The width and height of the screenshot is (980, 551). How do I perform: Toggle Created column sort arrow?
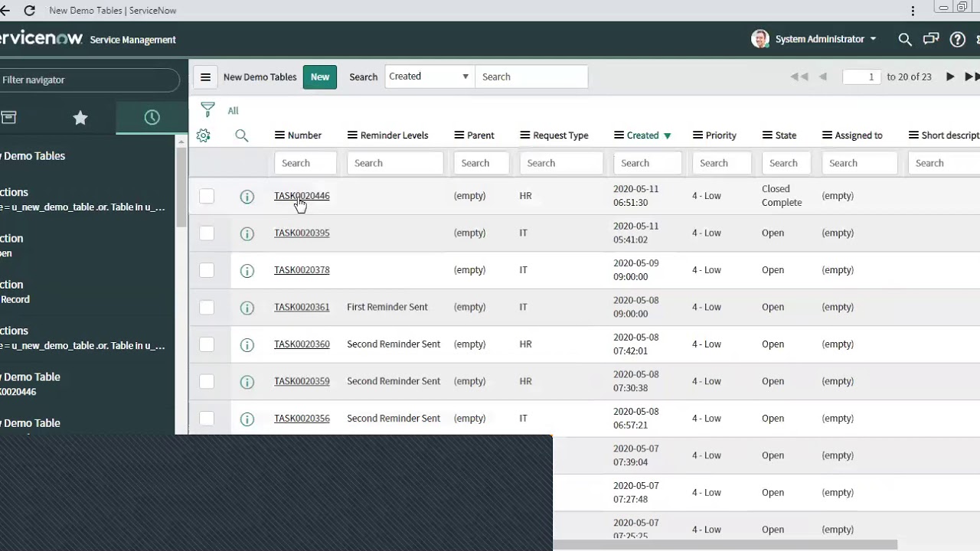668,135
